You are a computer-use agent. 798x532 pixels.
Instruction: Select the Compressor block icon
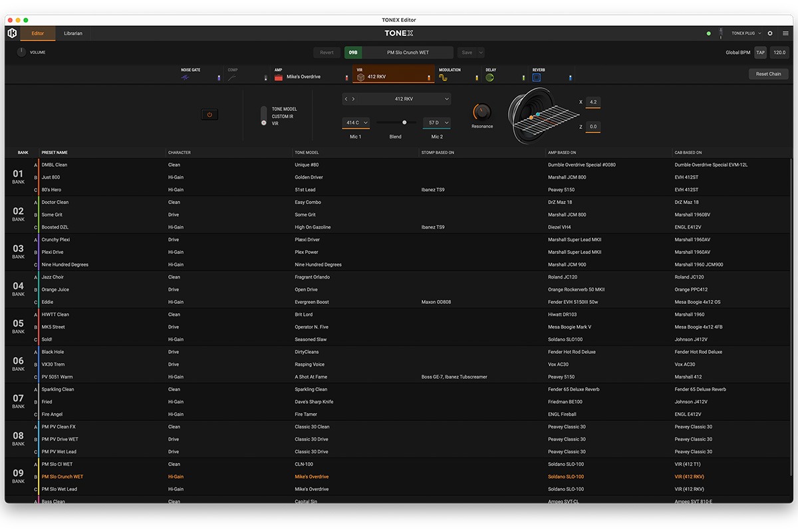pos(232,78)
